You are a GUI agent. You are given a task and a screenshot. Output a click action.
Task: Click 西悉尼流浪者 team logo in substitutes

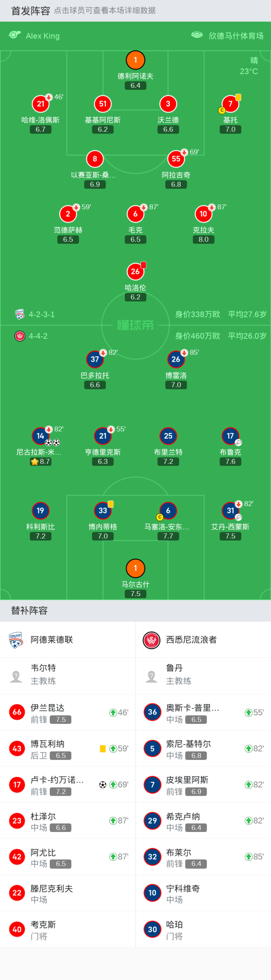point(151,640)
